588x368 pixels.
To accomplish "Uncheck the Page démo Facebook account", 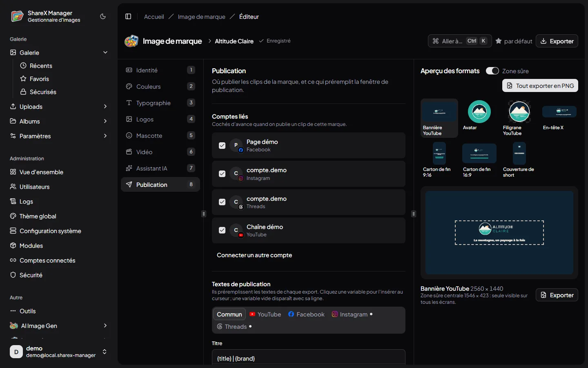I will (x=222, y=145).
